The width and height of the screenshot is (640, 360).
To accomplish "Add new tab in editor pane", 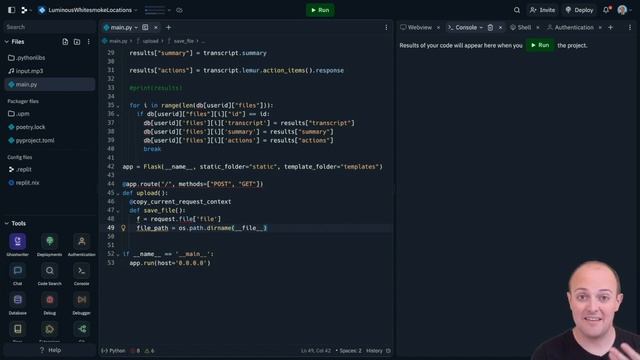I will [168, 27].
